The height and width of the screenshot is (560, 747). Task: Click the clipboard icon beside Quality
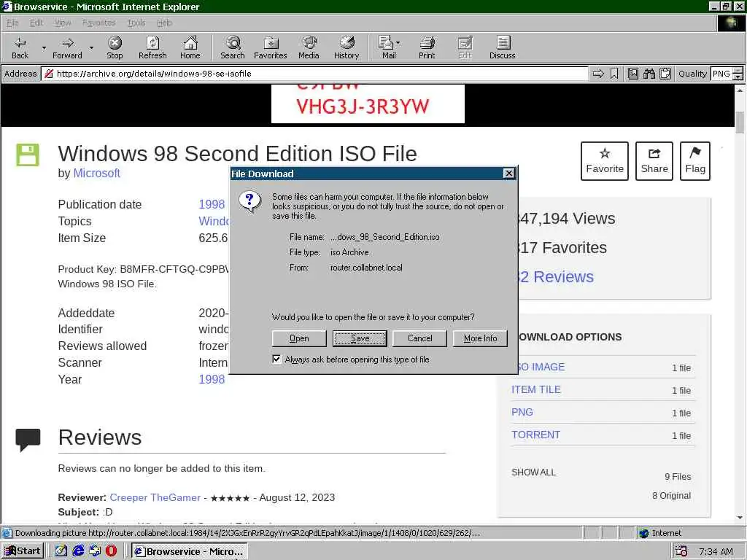point(665,74)
